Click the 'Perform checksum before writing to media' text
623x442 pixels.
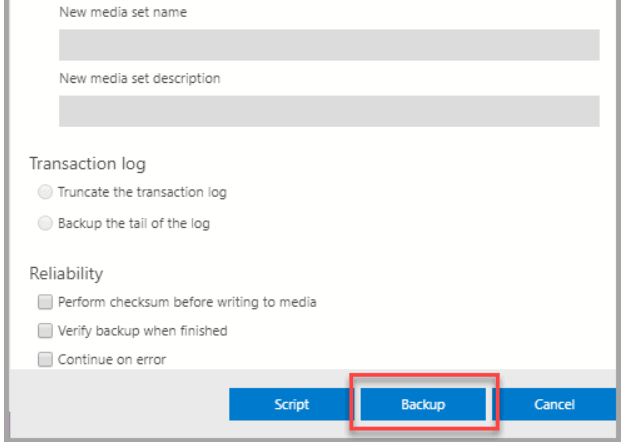187,302
